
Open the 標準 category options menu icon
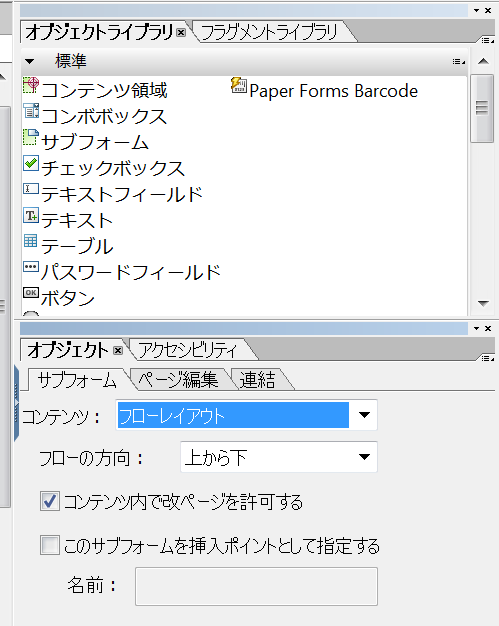click(459, 61)
